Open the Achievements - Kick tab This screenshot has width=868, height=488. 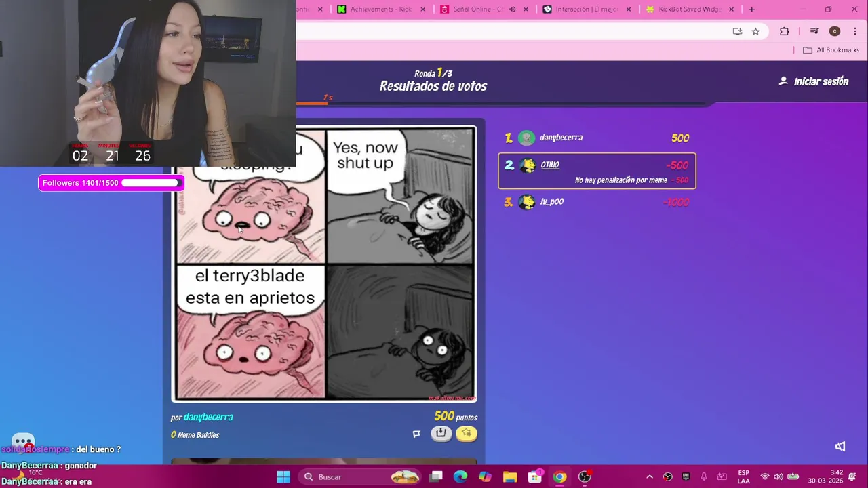380,9
